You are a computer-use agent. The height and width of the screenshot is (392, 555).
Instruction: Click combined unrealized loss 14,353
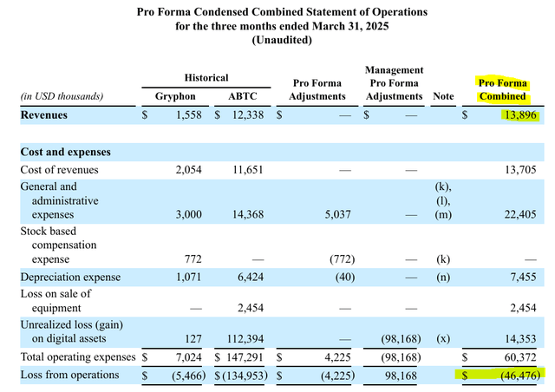[x=520, y=339]
